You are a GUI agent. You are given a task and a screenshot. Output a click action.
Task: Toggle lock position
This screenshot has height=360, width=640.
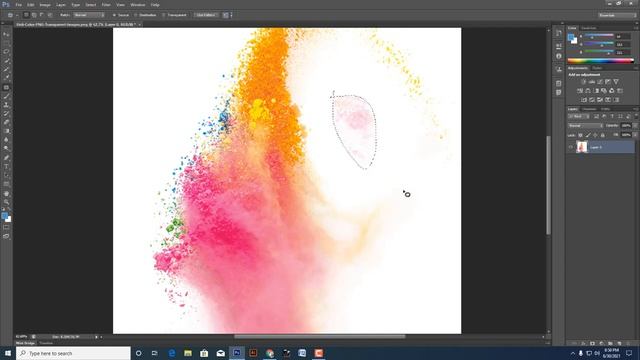[x=595, y=135]
